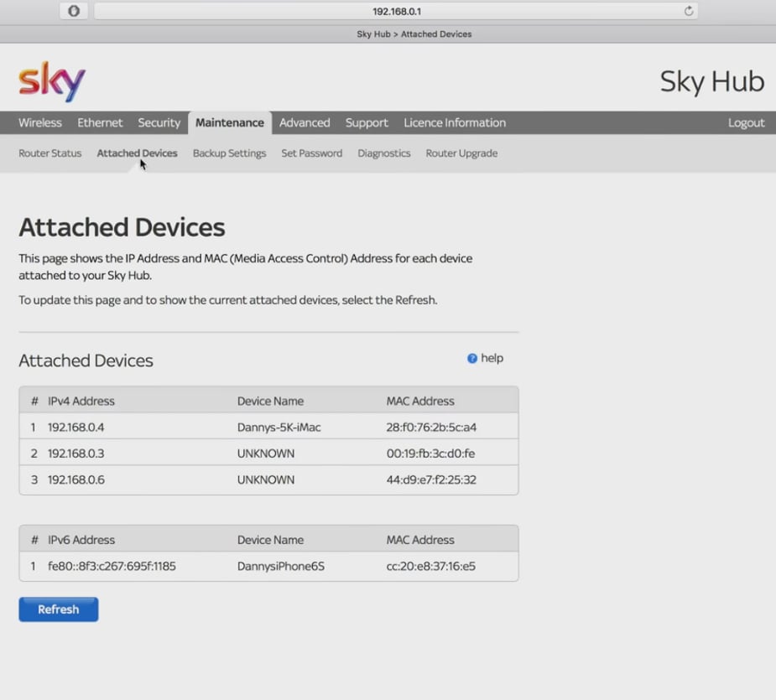Select IPv6 address fe80::8f3:c267:695f:1185
776x700 pixels.
point(112,567)
